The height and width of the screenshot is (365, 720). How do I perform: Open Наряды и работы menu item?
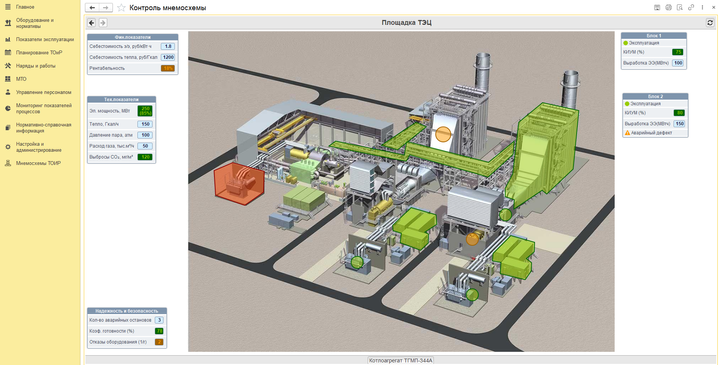pos(36,66)
